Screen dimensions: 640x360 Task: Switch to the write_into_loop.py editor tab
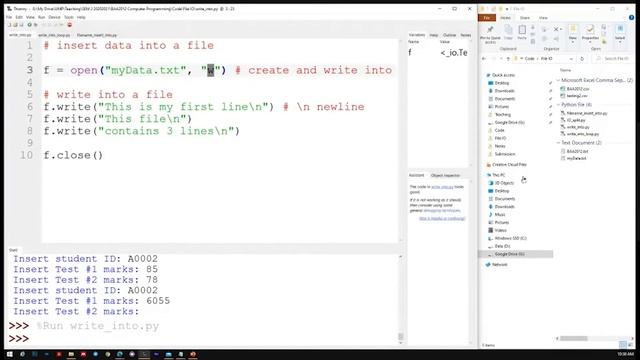pos(54,35)
